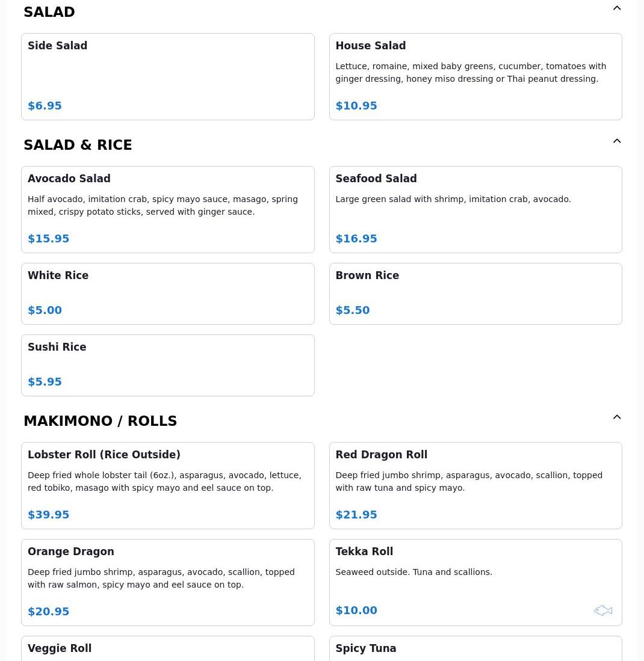The height and width of the screenshot is (661, 644).
Task: Open the Seafood Salad item
Action: click(475, 209)
